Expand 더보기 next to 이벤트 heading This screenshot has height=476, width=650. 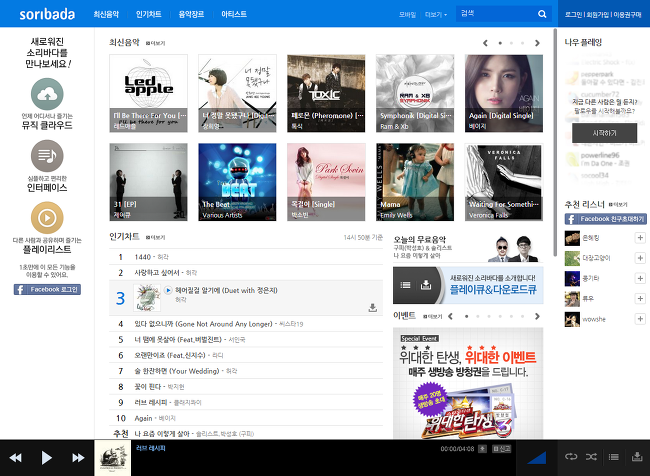point(432,316)
